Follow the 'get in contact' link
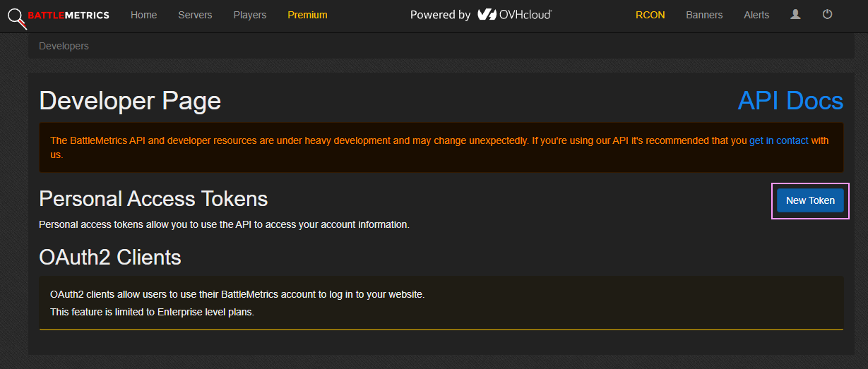The image size is (868, 369). coord(779,140)
